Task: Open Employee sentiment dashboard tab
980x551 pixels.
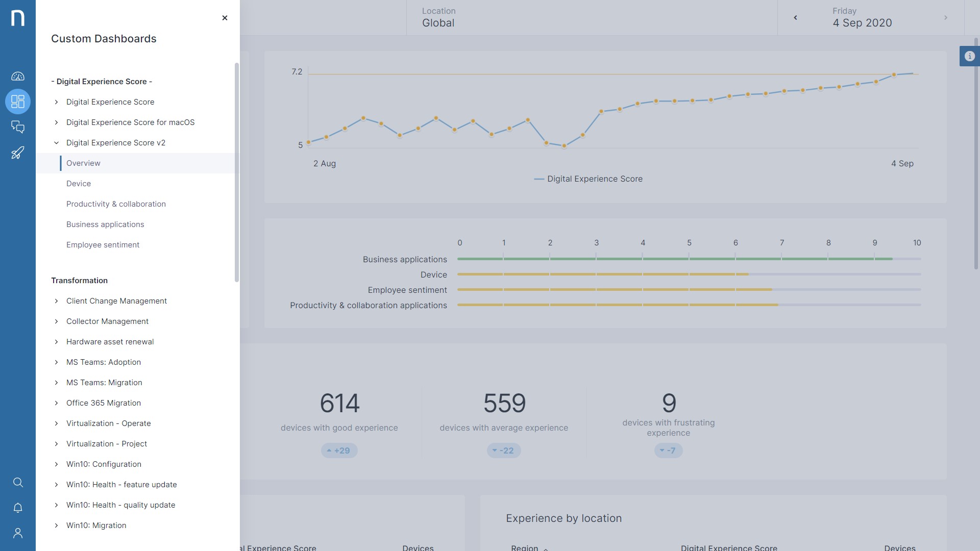Action: click(x=103, y=245)
